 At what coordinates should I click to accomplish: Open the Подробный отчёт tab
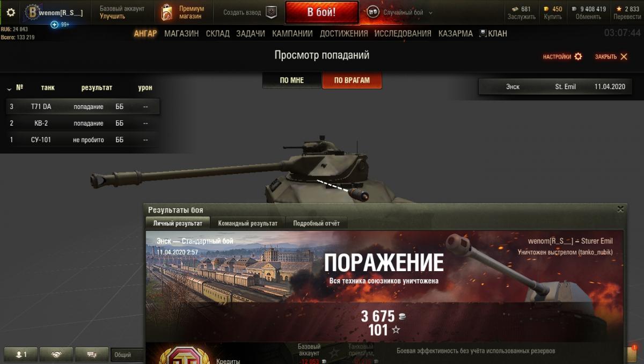tap(317, 223)
